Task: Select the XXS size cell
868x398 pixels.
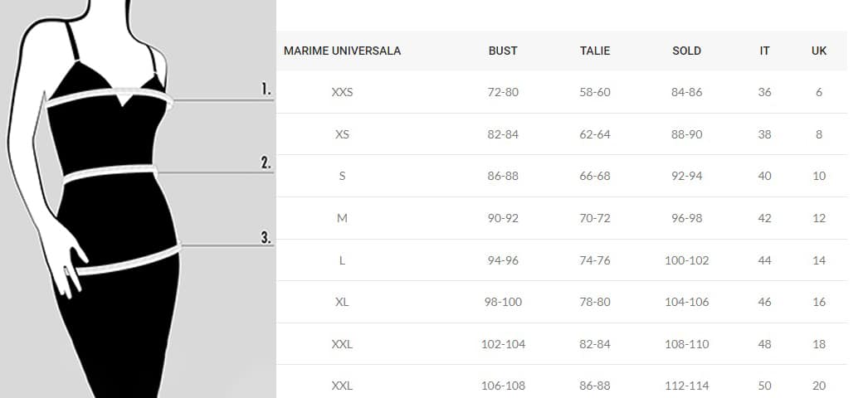Action: (x=342, y=92)
